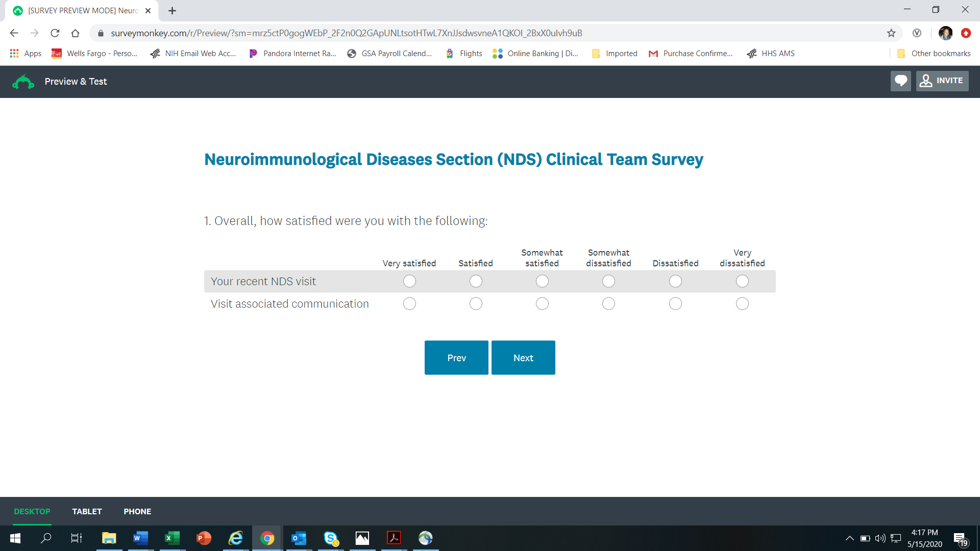
Task: Open the Other bookmarks folder
Action: click(x=934, y=54)
